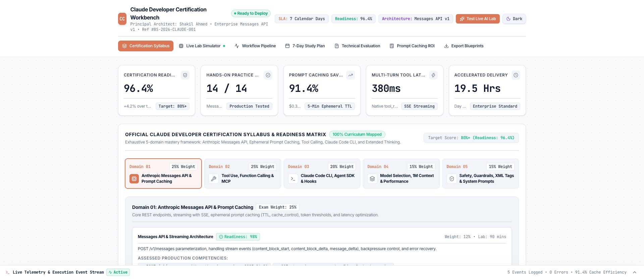
Task: Click the 91.4% caching savings value
Action: (304, 89)
